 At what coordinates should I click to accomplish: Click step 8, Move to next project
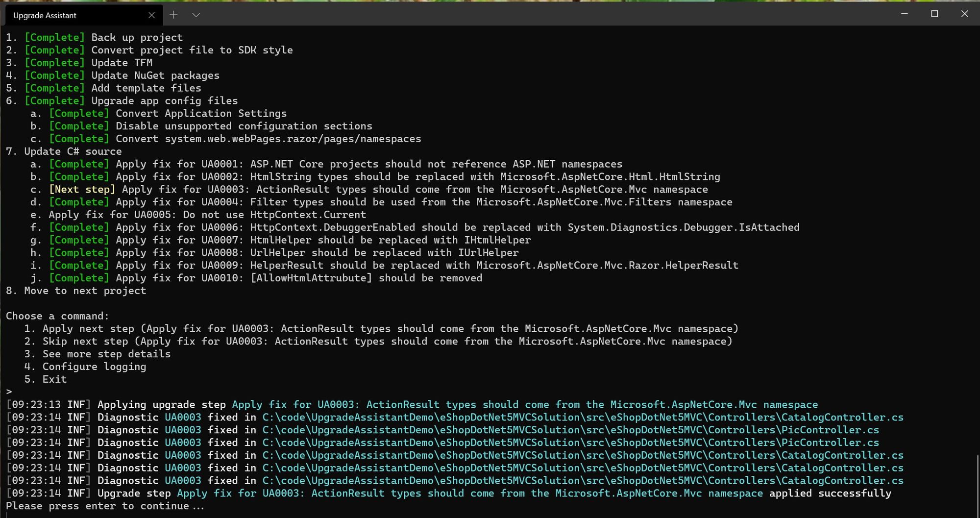[x=76, y=291]
